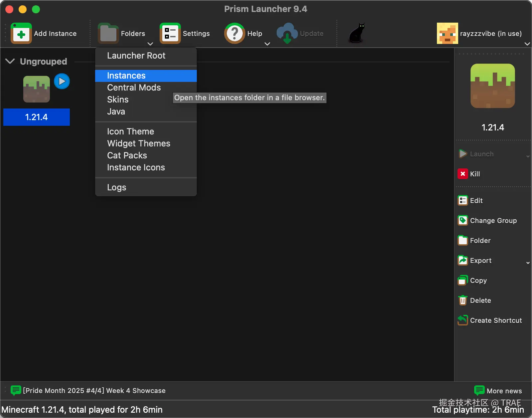Click the More news speech bubble icon
The width and height of the screenshot is (532, 418).
479,390
